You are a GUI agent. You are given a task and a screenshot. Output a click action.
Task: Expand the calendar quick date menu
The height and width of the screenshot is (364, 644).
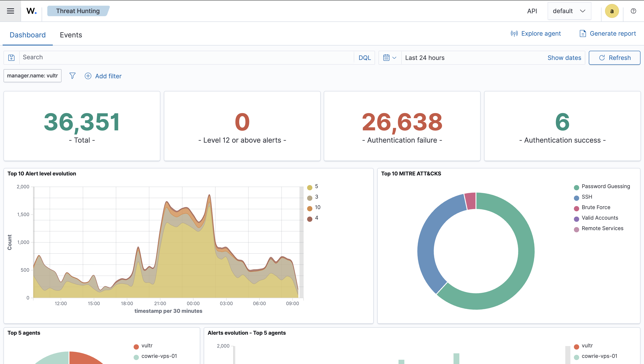coord(390,58)
